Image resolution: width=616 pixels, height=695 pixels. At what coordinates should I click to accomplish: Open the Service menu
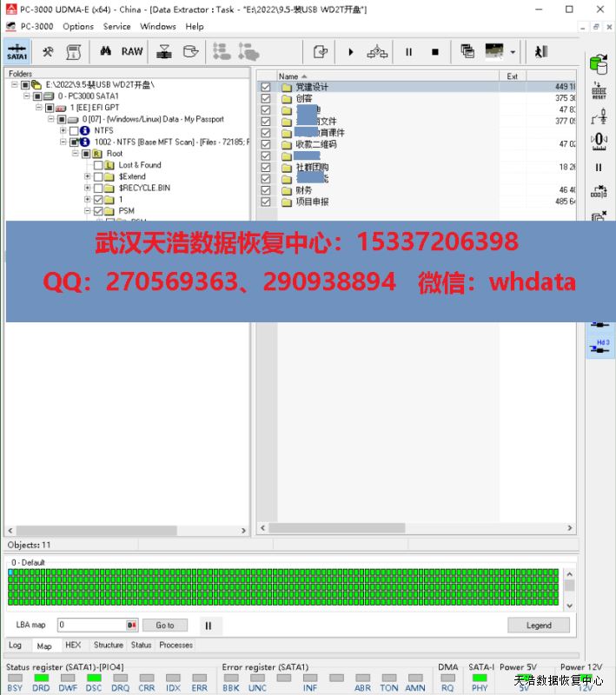[x=116, y=26]
